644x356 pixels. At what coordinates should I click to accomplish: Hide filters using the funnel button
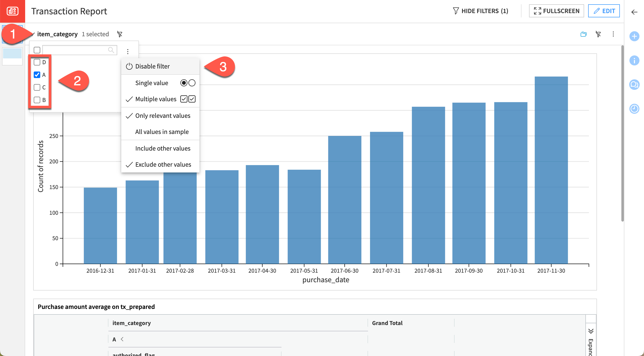point(480,11)
